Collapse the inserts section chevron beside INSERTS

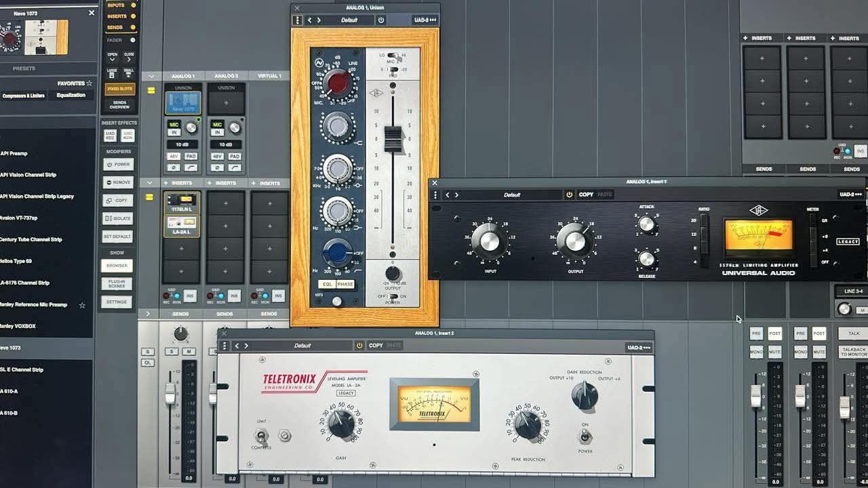click(x=150, y=183)
